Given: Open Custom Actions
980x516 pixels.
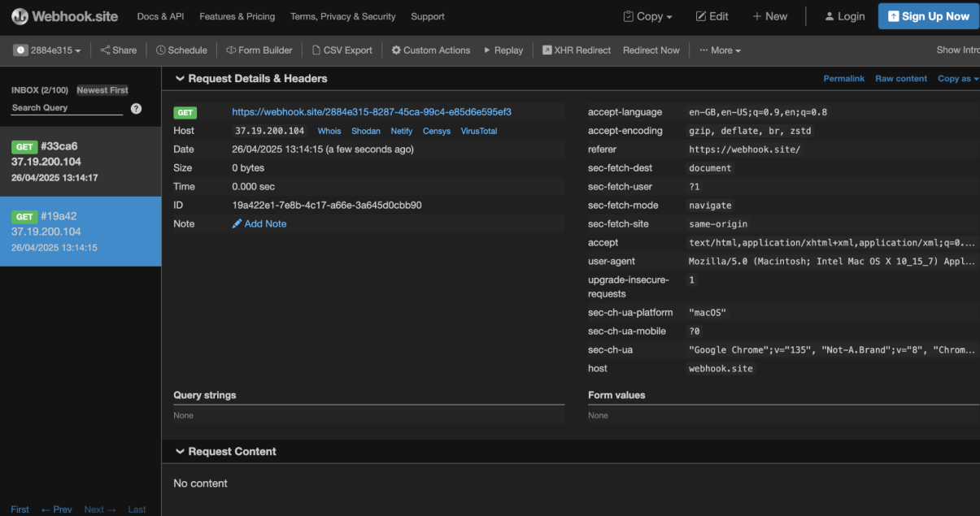Looking at the screenshot, I should pyautogui.click(x=431, y=50).
